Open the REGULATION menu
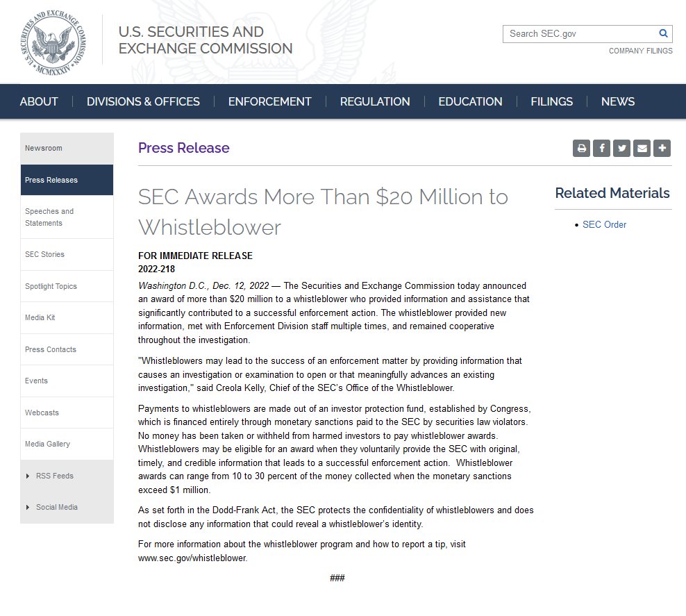 [x=375, y=101]
